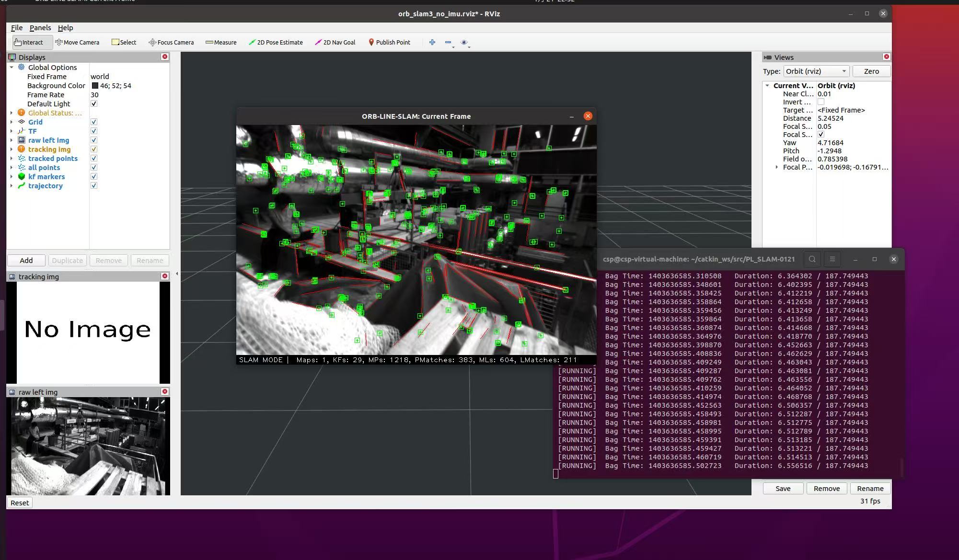
Task: Select the 2D Nav Goal tool
Action: coord(335,42)
